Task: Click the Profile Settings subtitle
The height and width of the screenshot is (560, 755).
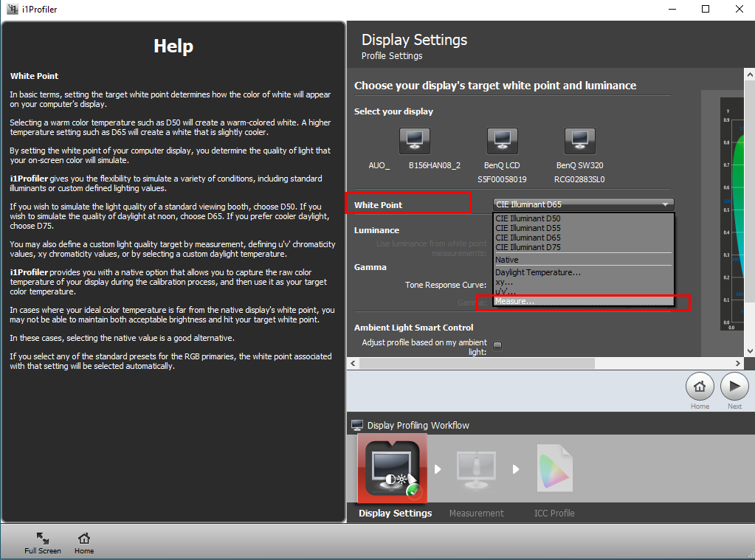Action: point(392,56)
